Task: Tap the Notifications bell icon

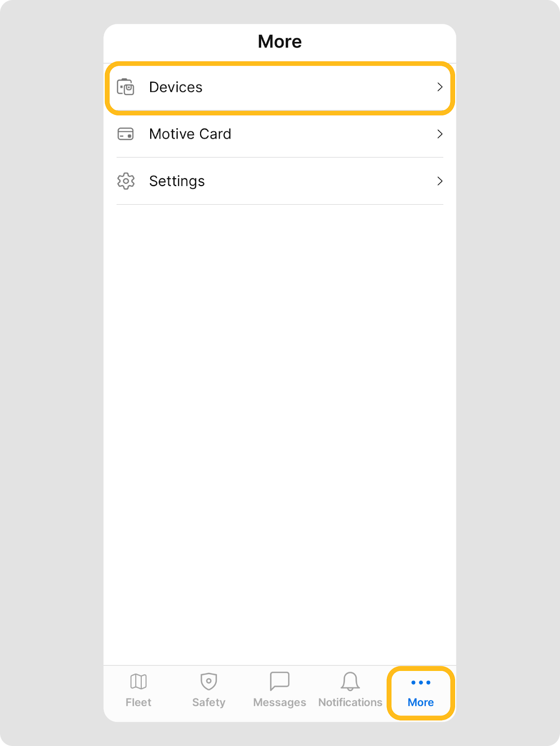Action: pyautogui.click(x=350, y=682)
